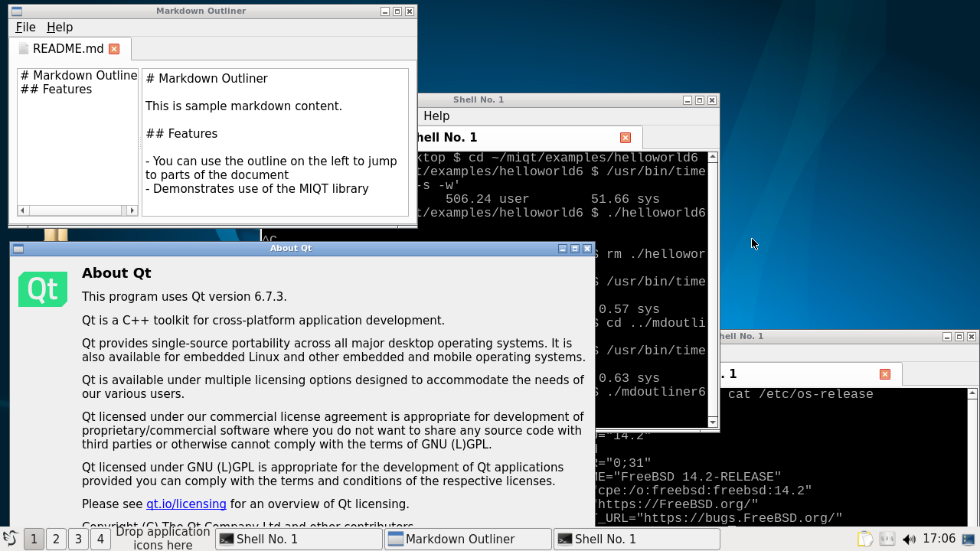Screen dimensions: 980x551
Task: Open the Help menu in Markdown Outliner
Action: coord(60,27)
